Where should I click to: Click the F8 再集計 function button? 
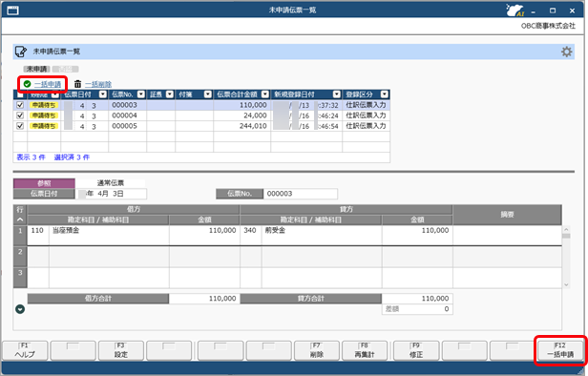[365, 350]
